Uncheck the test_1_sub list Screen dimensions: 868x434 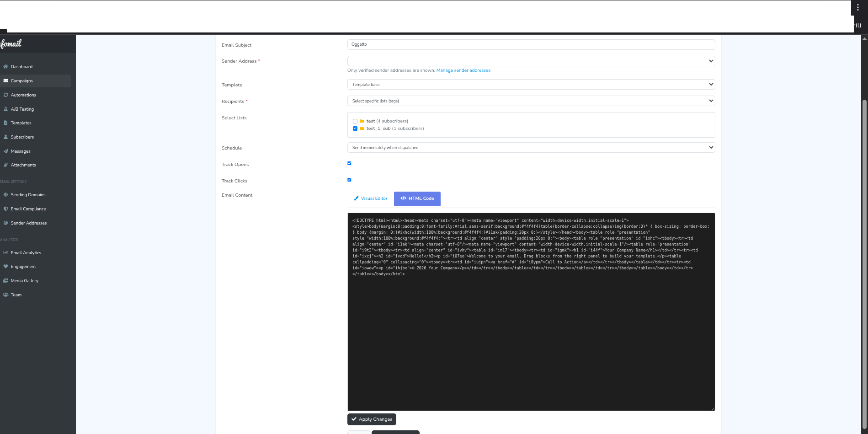[x=355, y=129]
